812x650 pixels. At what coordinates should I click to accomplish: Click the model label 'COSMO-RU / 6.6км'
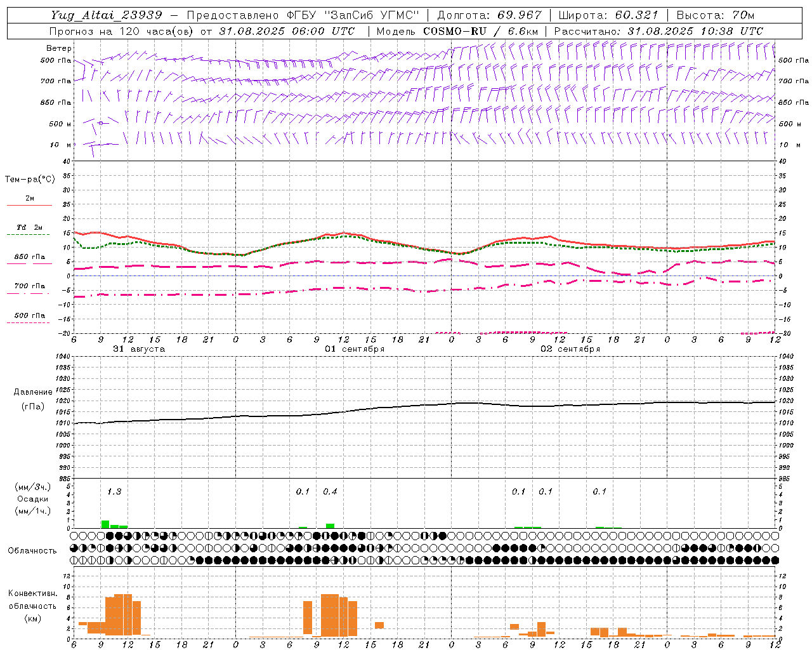[481, 31]
